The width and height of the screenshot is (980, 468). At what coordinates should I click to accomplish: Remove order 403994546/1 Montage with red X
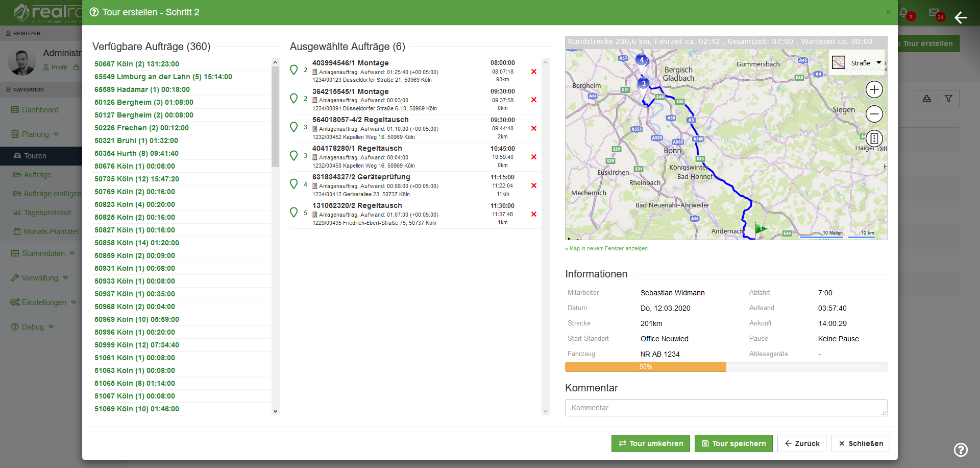tap(533, 72)
